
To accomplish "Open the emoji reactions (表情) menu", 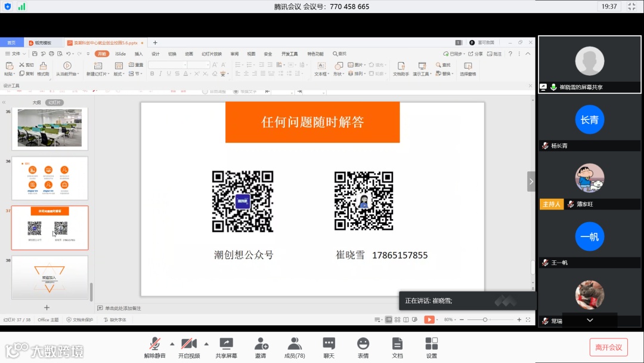I will click(363, 347).
